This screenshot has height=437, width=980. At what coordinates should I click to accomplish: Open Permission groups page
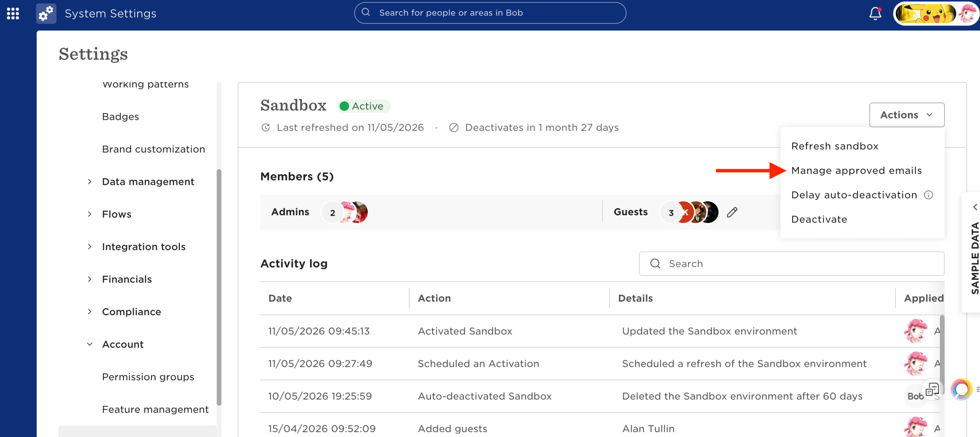pos(148,377)
